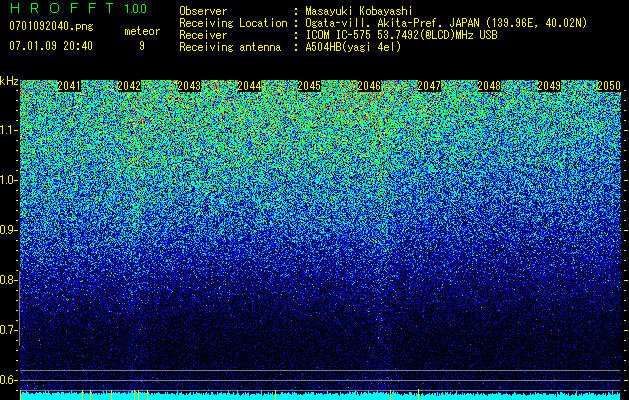Click the HROFFT 1.0.0 title text
Image resolution: width=629 pixels, height=400 pixels.
(x=78, y=8)
